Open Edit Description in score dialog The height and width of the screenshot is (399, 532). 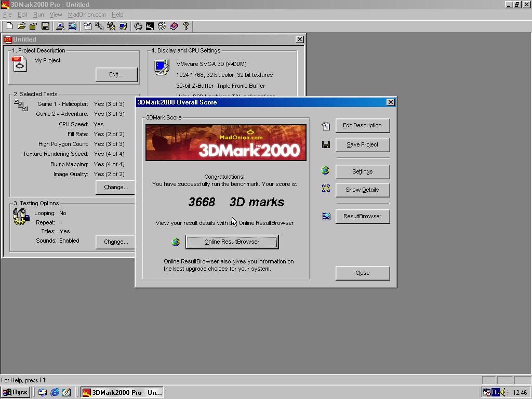362,125
